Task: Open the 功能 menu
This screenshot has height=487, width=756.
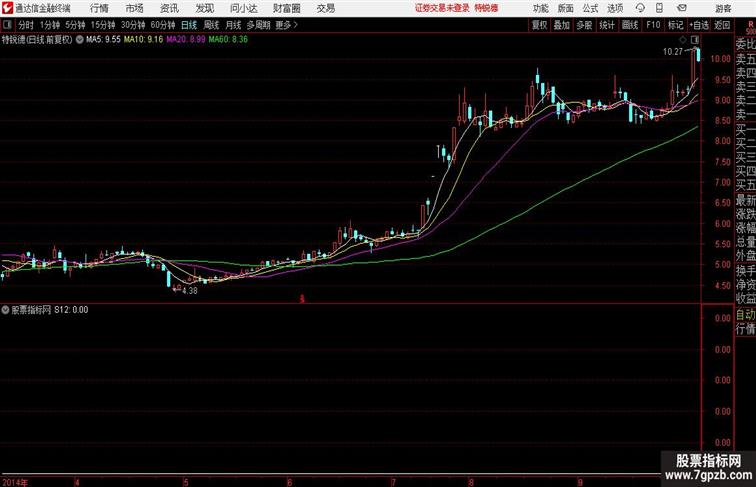Action: click(x=540, y=8)
